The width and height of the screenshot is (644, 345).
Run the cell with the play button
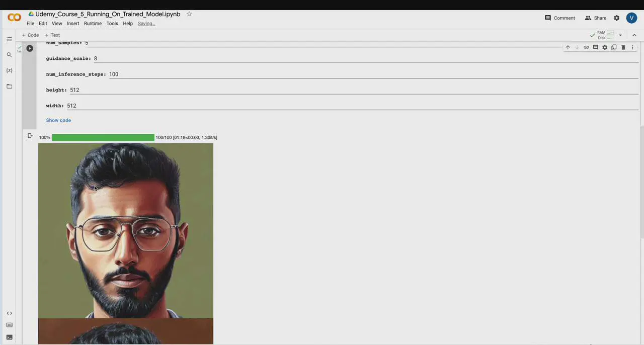30,48
